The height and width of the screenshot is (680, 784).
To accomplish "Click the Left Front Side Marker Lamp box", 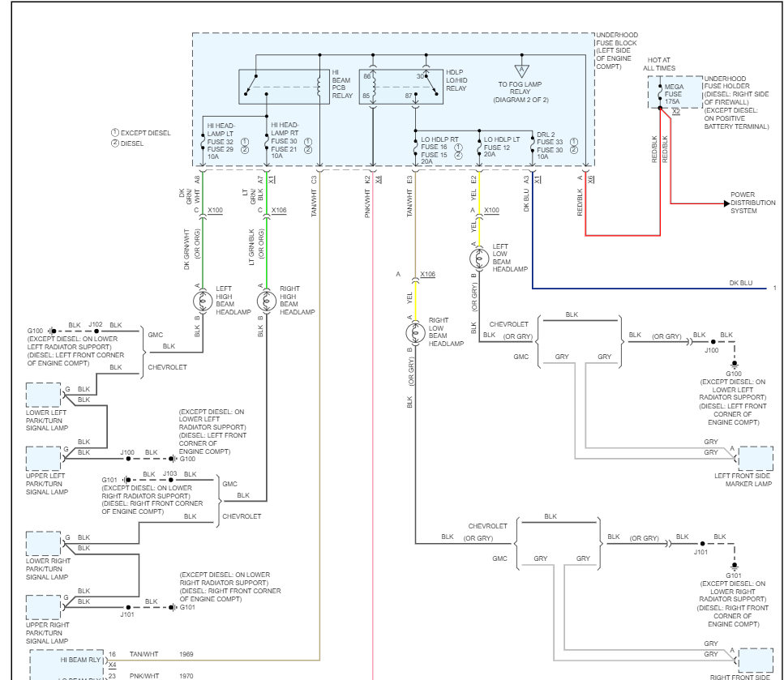I will click(756, 458).
